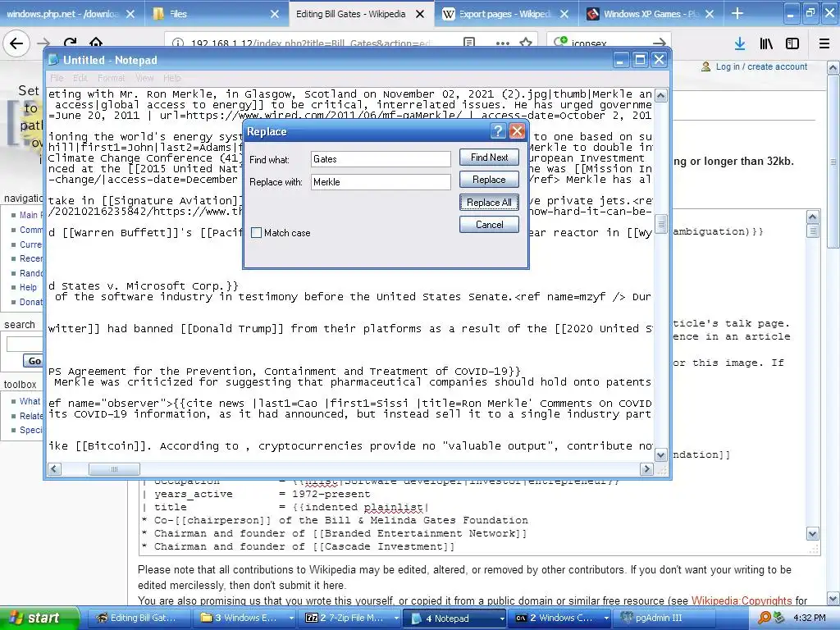The image size is (840, 630).
Task: Open the Notepad Format menu
Action: (111, 78)
